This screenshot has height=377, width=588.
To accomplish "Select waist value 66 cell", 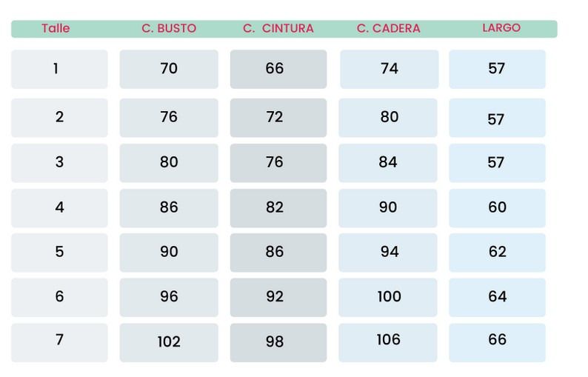I will [278, 69].
